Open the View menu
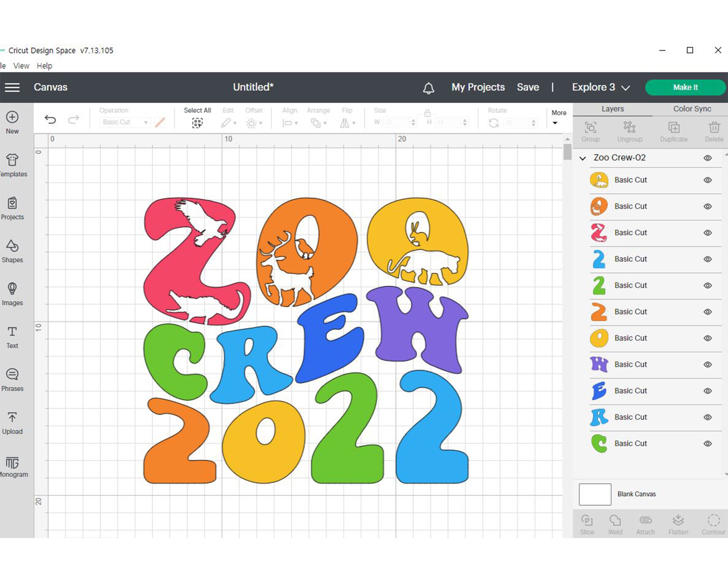Screen dimensions: 728x582 (21, 65)
